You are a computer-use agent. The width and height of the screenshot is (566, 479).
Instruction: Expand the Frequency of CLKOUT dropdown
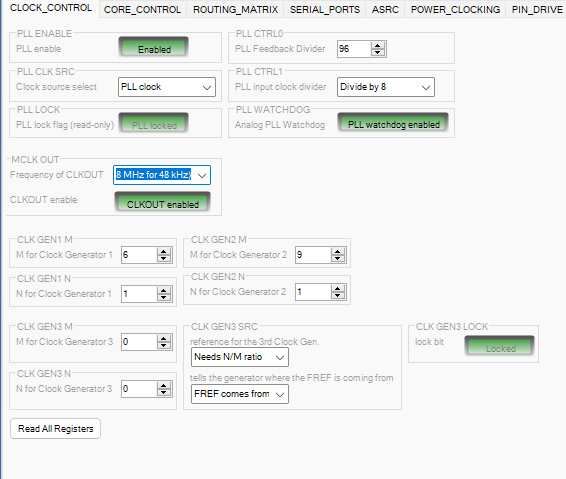pos(162,175)
